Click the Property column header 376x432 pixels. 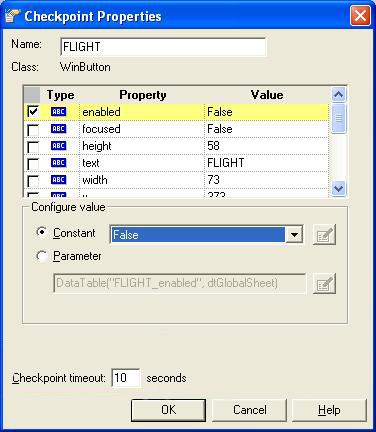click(142, 95)
